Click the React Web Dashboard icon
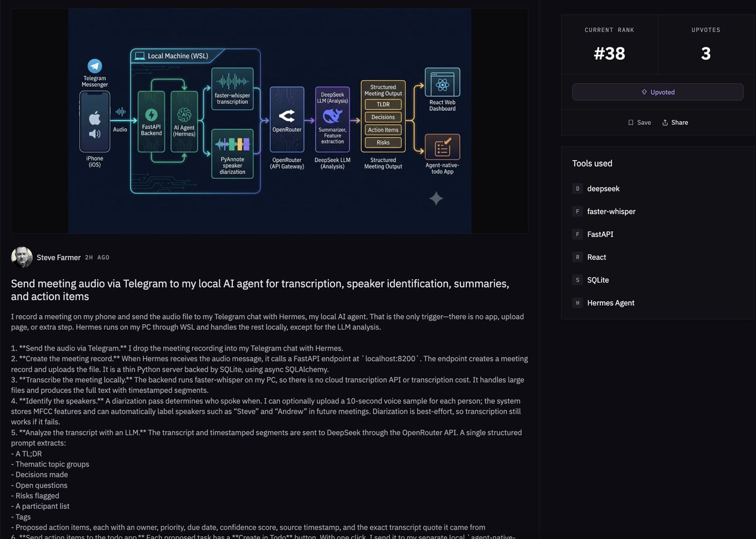Viewport: 756px width, 539px height. (442, 82)
